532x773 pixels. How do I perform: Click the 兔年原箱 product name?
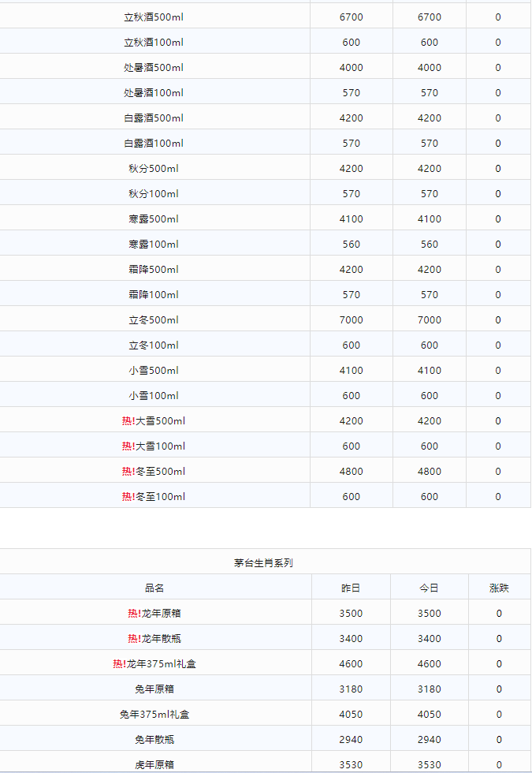pos(154,689)
